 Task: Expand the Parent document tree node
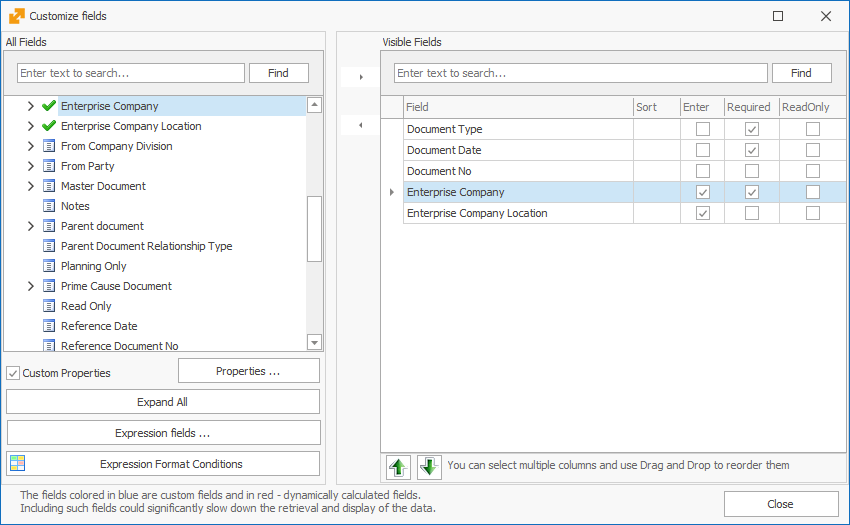pos(31,226)
